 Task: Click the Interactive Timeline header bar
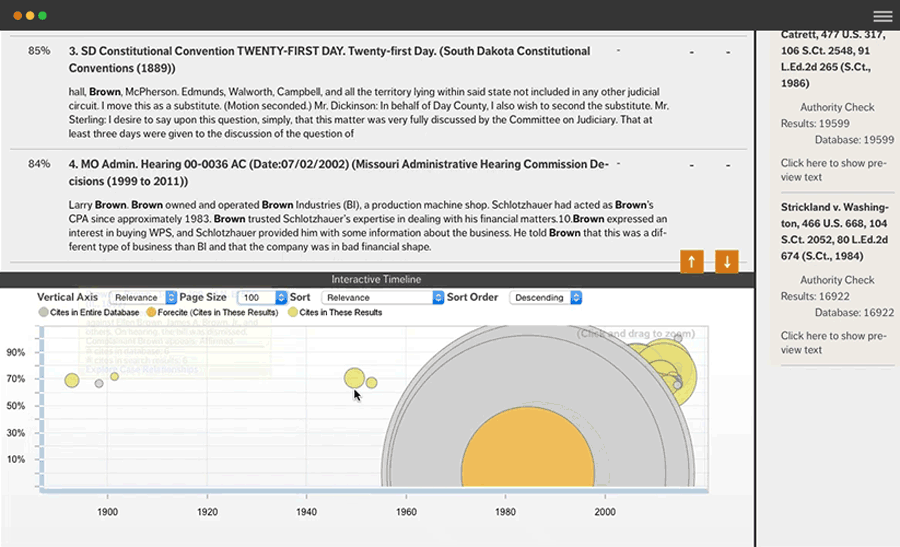point(376,279)
